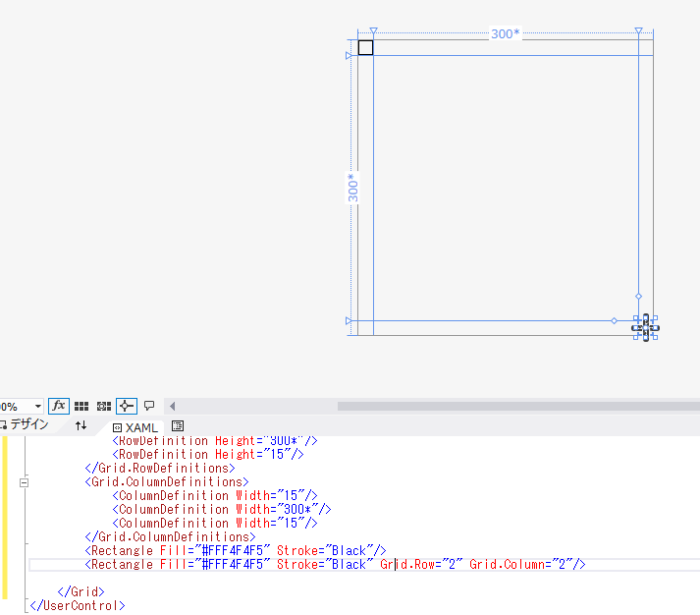The width and height of the screenshot is (700, 615).
Task: Select the rectangle in grid bottom-right cell
Action: click(x=646, y=328)
